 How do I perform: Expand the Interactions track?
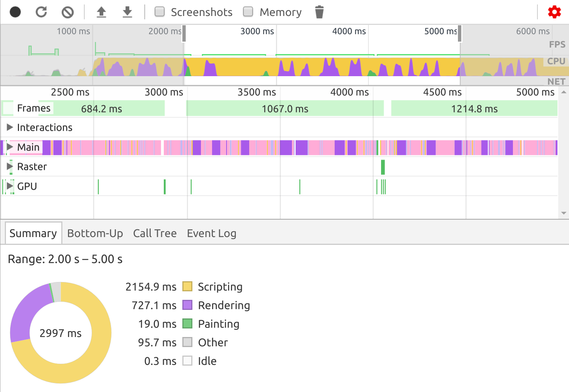[x=10, y=127]
